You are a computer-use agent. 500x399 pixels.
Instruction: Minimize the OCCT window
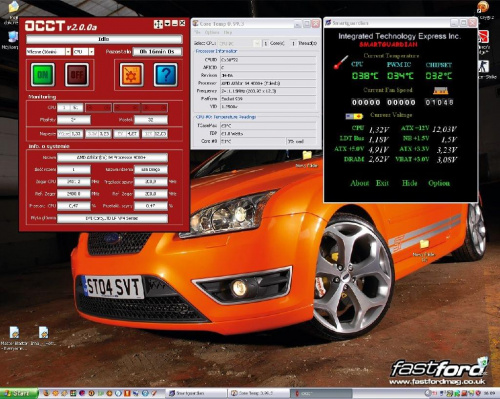tap(175, 23)
